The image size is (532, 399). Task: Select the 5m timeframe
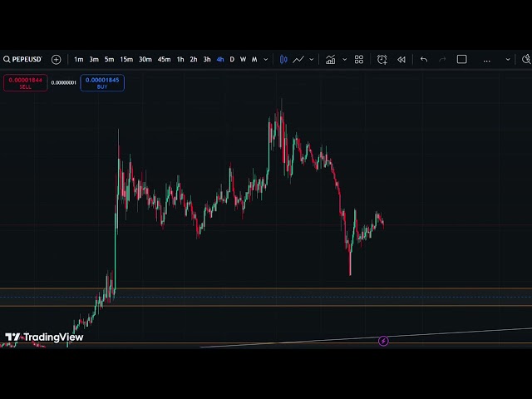coord(109,59)
